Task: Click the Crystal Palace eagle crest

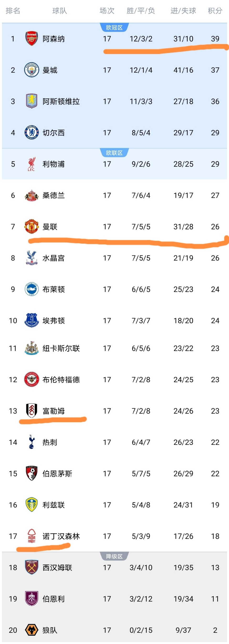Action: click(31, 258)
